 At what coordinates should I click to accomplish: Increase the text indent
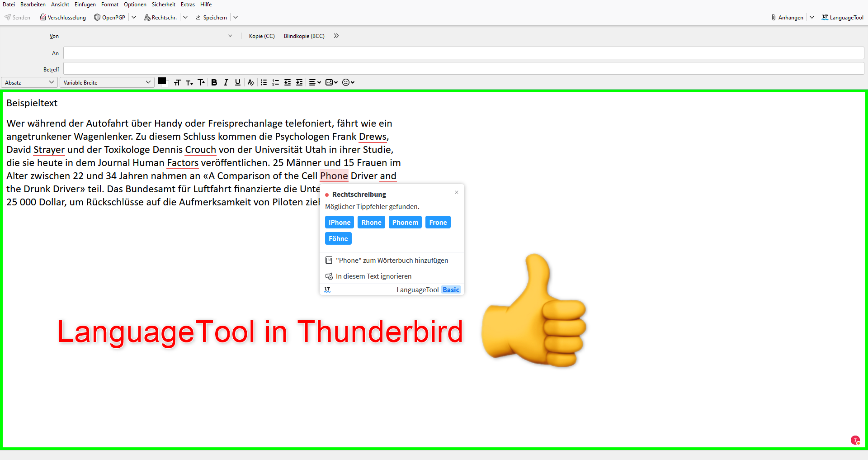click(x=299, y=82)
